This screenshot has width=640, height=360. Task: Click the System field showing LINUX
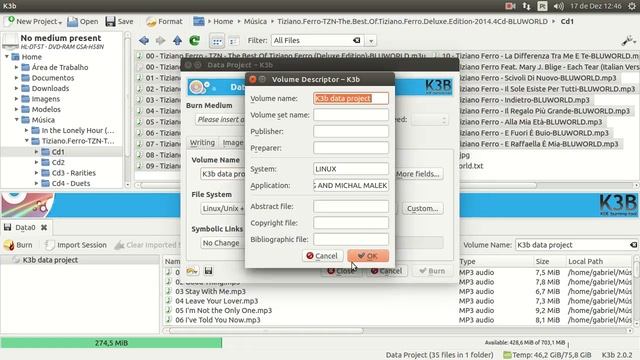tap(351, 169)
